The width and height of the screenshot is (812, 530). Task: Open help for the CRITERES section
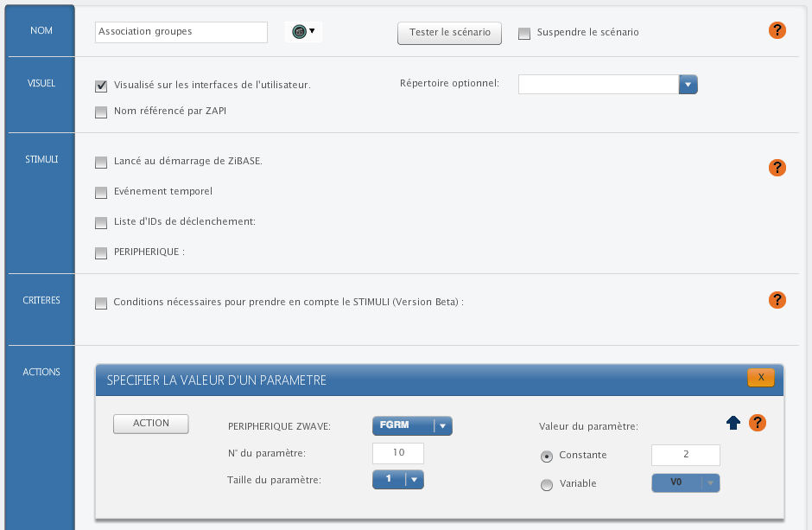[777, 300]
